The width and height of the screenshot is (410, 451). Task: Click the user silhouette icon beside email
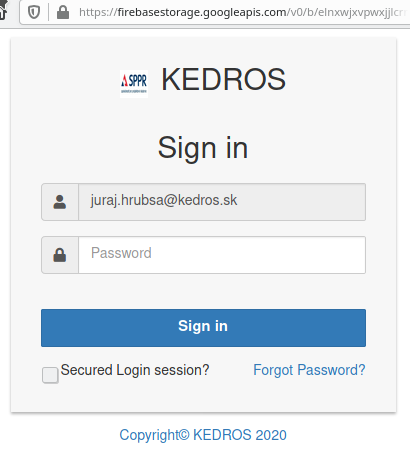point(60,202)
